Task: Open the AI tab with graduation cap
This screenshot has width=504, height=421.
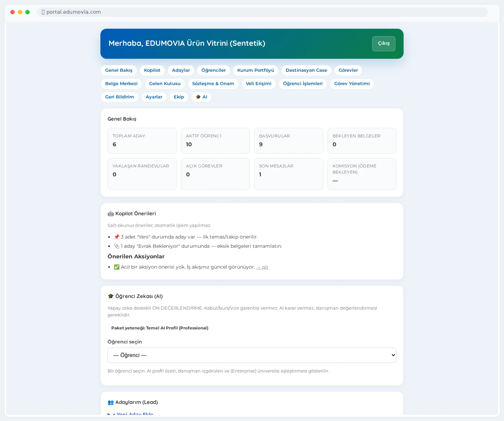Action: [x=201, y=97]
